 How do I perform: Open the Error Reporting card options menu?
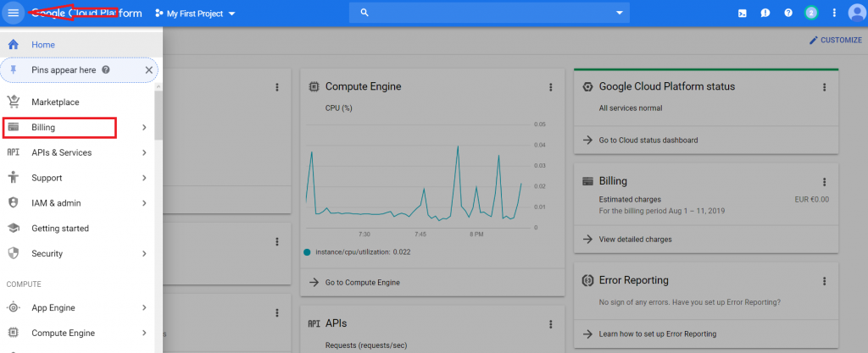824,281
